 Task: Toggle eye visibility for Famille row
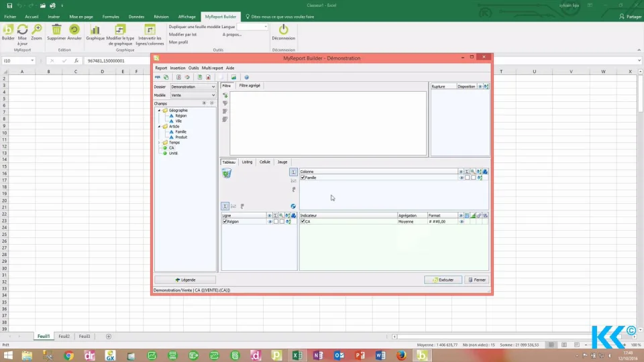tap(462, 178)
